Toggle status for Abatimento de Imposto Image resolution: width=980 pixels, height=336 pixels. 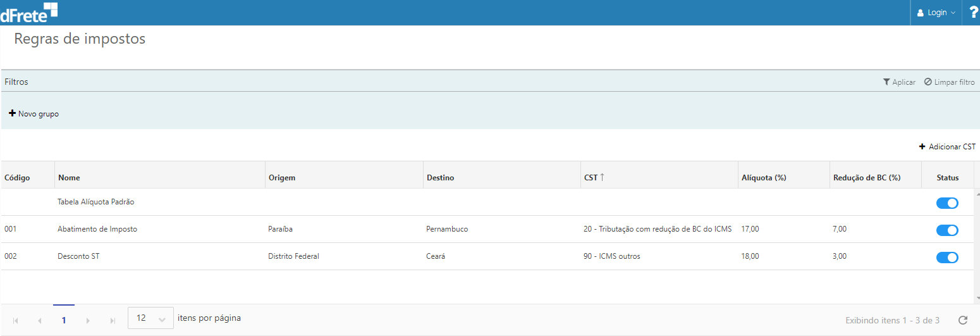(x=947, y=230)
